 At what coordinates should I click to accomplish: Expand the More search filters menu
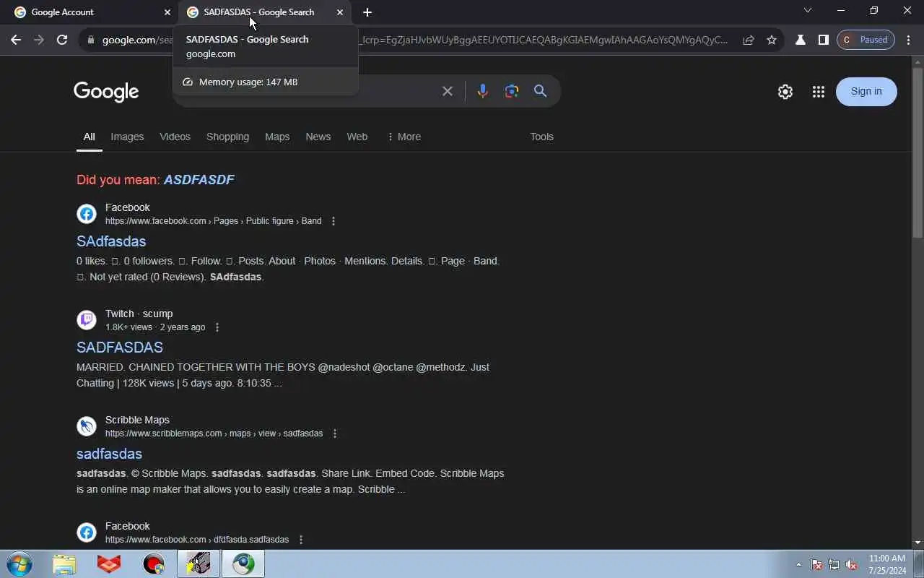(404, 137)
